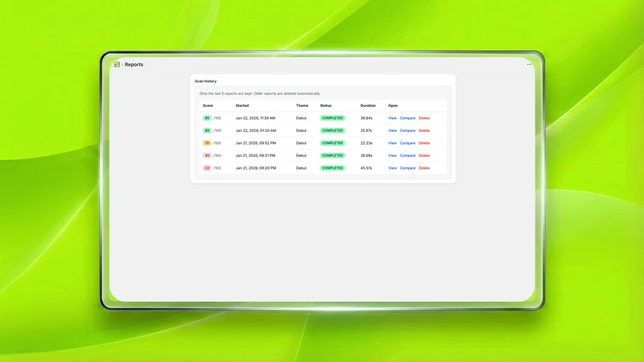View the report scored 45

(392, 155)
